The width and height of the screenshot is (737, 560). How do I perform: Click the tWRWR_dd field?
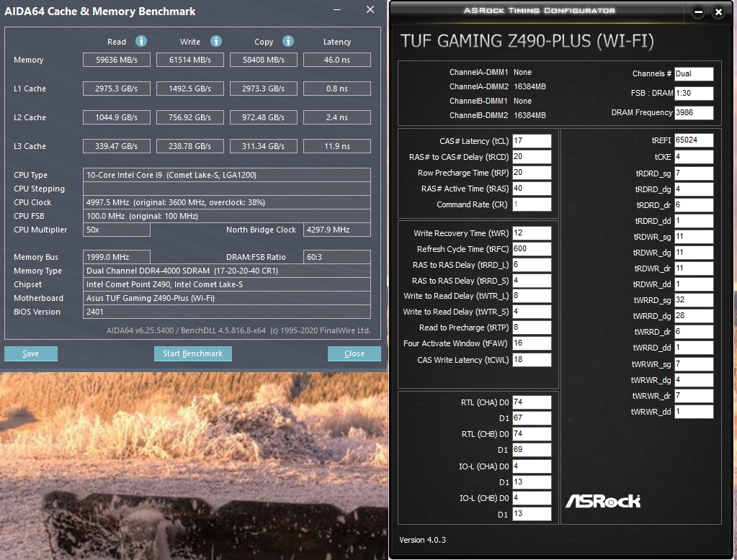pyautogui.click(x=694, y=412)
